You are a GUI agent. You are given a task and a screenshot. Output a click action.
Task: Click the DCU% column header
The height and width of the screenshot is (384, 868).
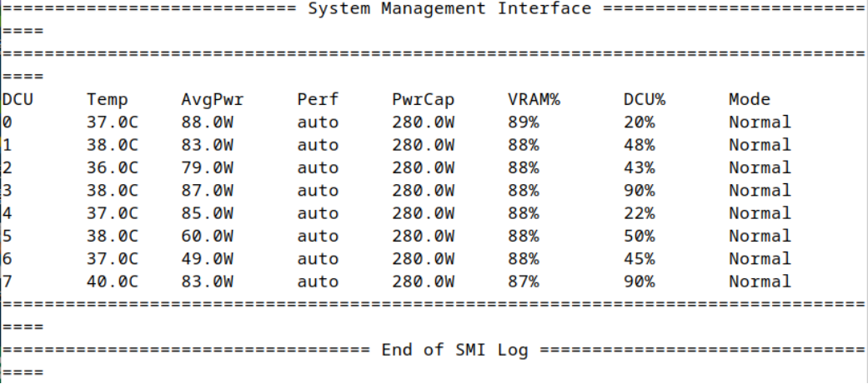pyautogui.click(x=645, y=100)
